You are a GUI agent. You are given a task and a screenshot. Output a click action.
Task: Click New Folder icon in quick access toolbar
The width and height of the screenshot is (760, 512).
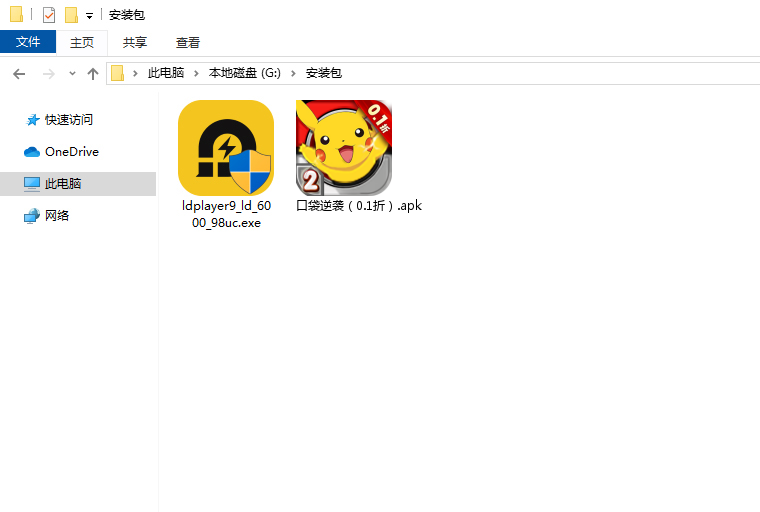pos(71,15)
